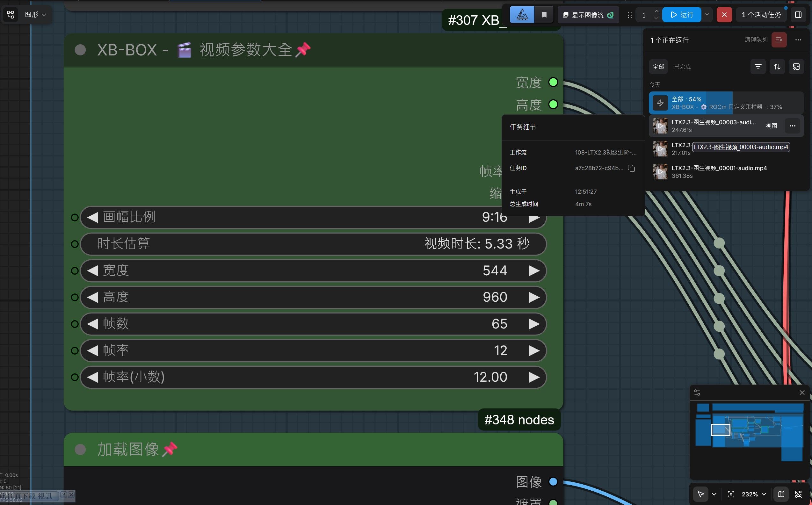812x505 pixels.
Task: Click the minimap viewport rectangle
Action: click(x=721, y=430)
